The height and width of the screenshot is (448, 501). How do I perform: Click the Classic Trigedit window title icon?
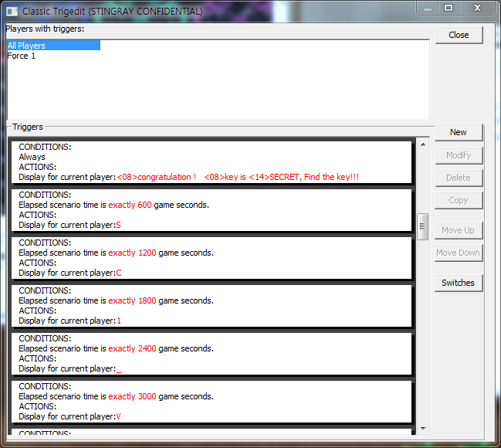12,12
